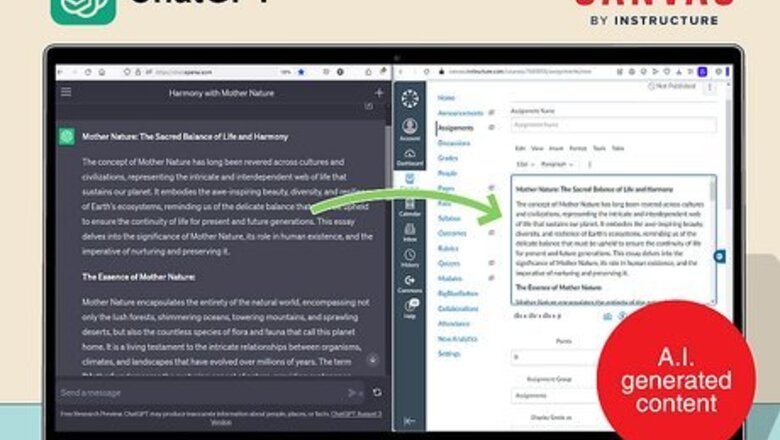The image size is (780, 440).
Task: Open the editor Insert menu
Action: [x=556, y=148]
